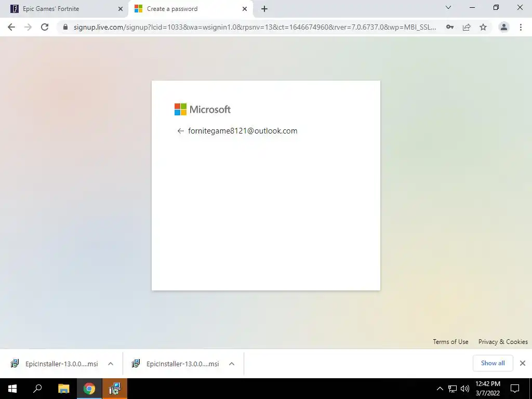This screenshot has width=532, height=399.
Task: Click Show all downloads
Action: click(x=493, y=363)
